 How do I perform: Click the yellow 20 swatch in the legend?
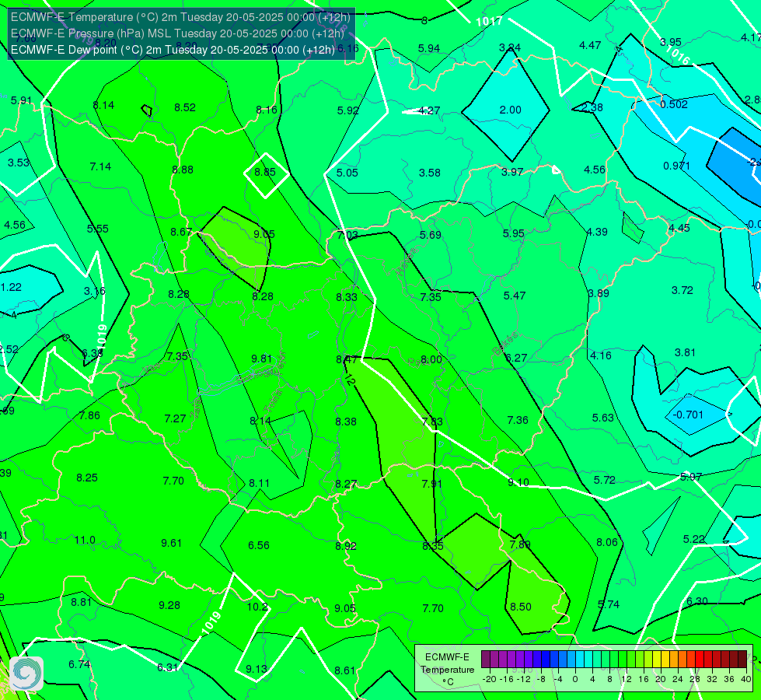pos(656,660)
